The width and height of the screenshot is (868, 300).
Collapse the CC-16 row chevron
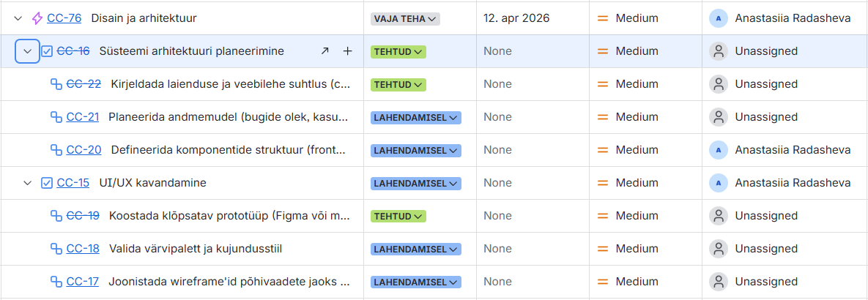click(27, 51)
